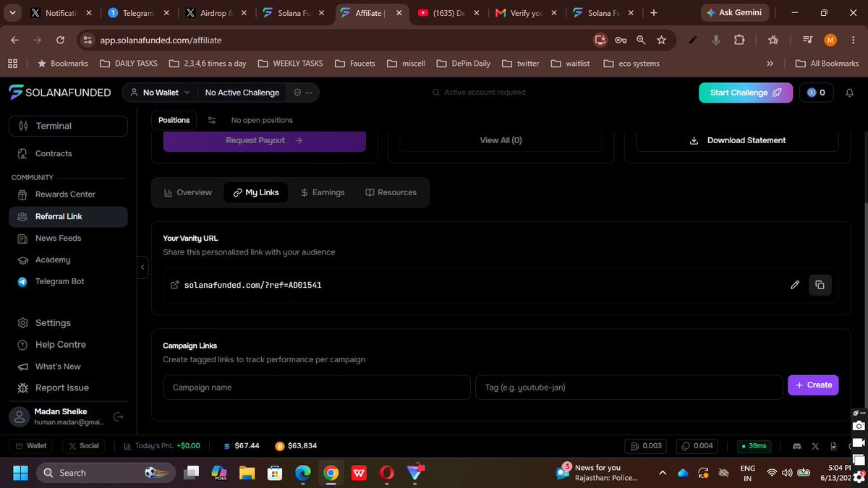The width and height of the screenshot is (868, 488).
Task: Open Terminal in the sidebar
Action: point(68,126)
